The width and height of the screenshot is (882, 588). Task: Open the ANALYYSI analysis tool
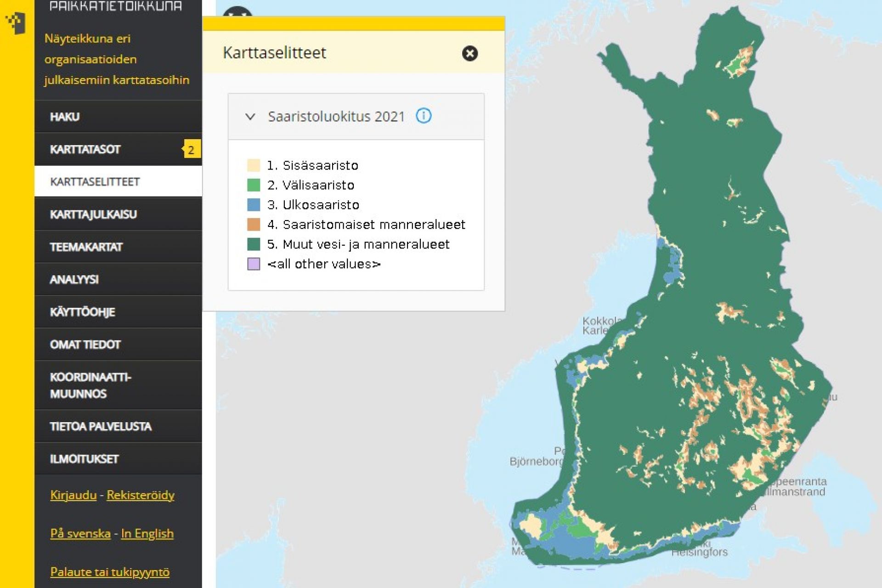(74, 279)
